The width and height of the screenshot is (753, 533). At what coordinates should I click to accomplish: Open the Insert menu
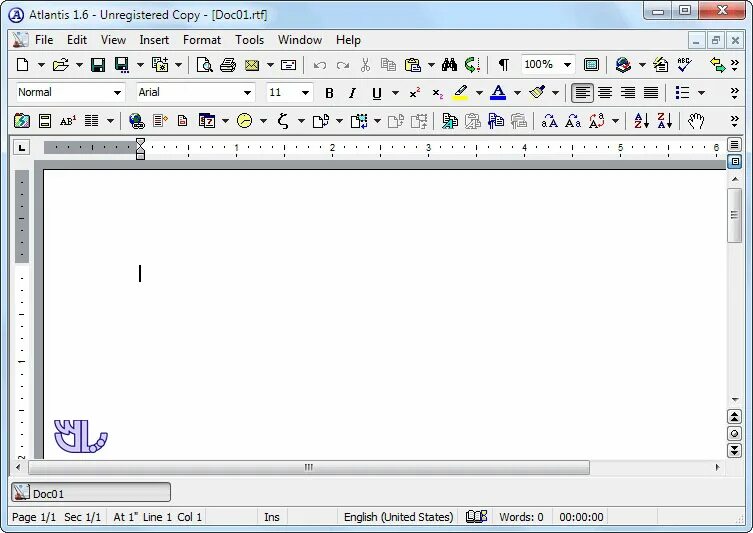tap(154, 40)
